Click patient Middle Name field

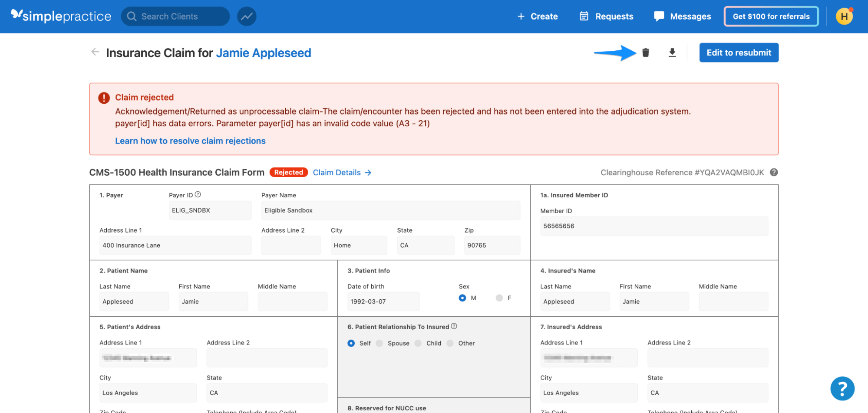(293, 302)
